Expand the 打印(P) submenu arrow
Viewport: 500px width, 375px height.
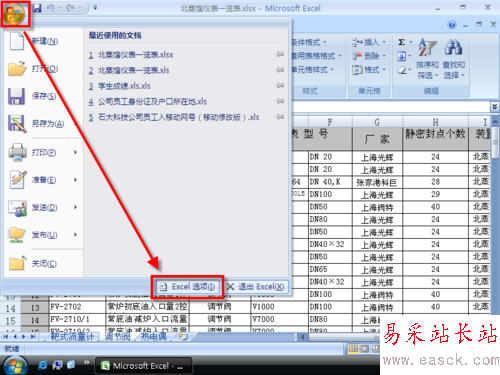coord(76,152)
